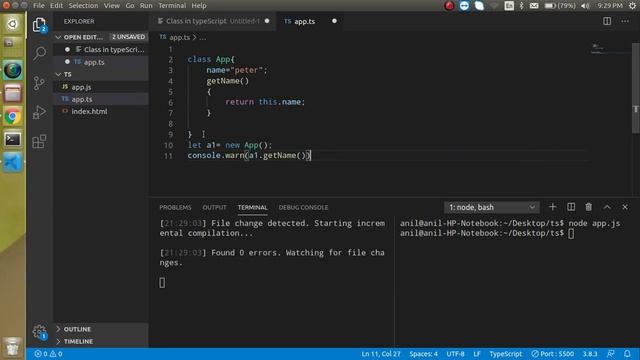The width and height of the screenshot is (640, 360).
Task: Change encoding via UTF-8 status item
Action: click(455, 353)
